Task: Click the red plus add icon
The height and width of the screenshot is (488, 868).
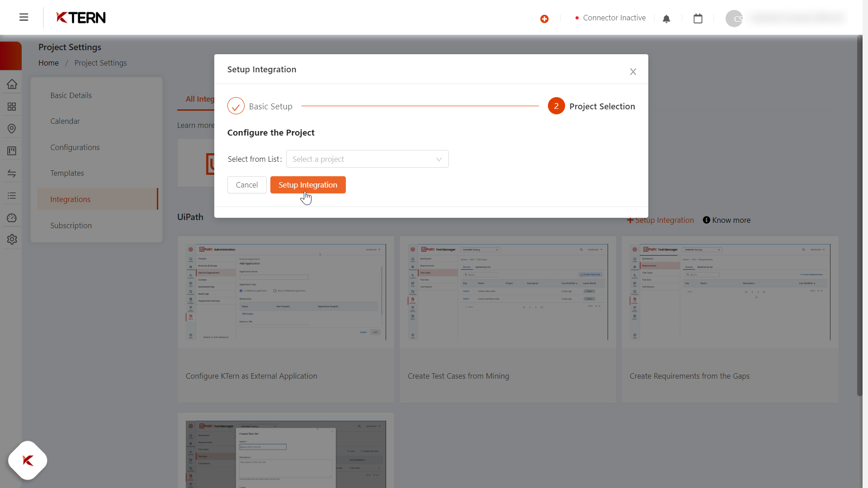Action: 544,19
